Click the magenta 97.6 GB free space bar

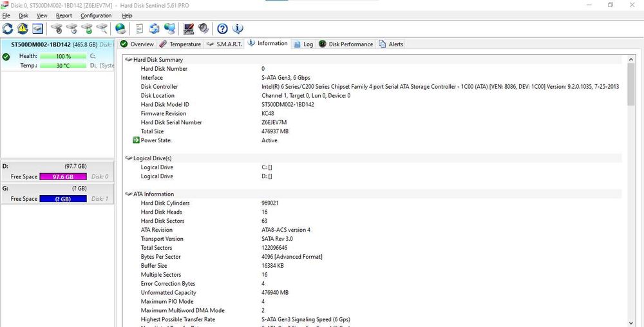[63, 177]
